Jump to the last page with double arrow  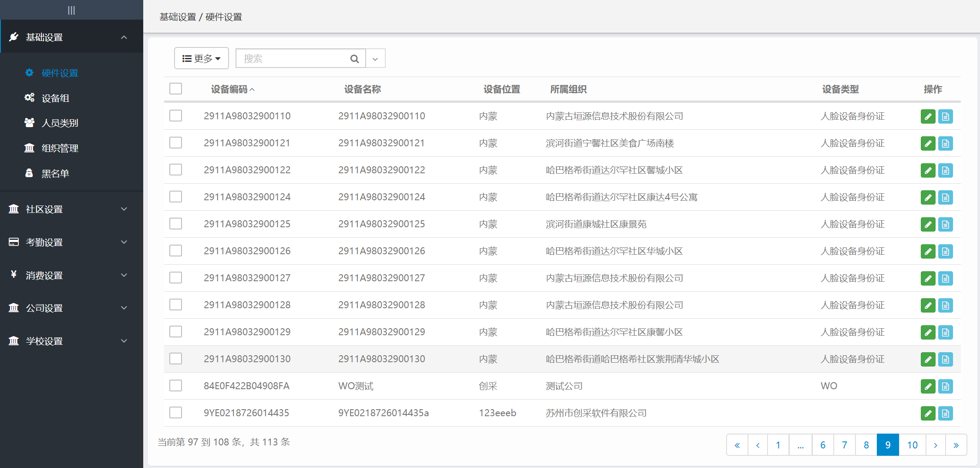(x=956, y=445)
